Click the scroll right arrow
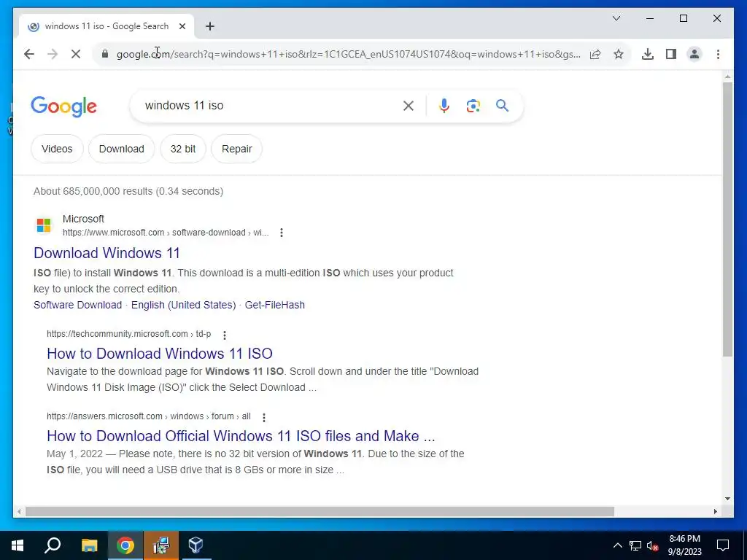This screenshot has height=560, width=747. [715, 511]
